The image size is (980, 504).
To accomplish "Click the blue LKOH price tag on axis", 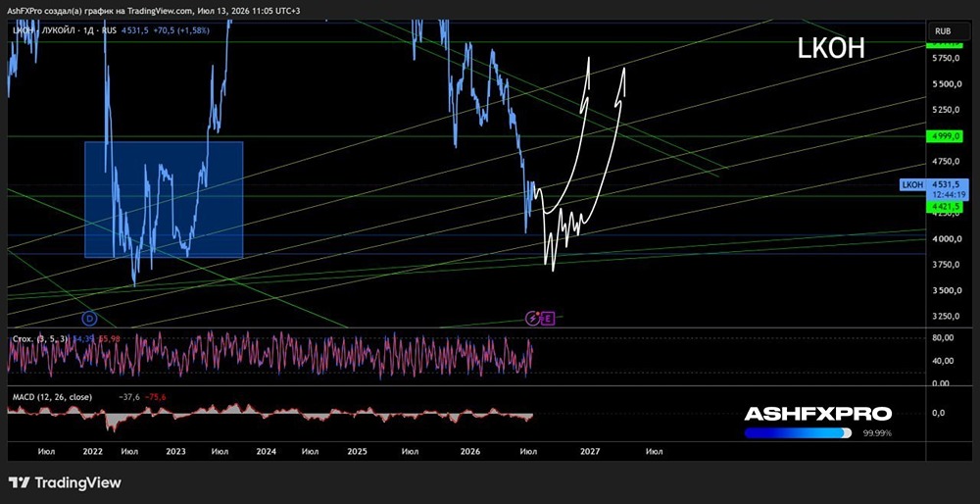I will [x=911, y=184].
